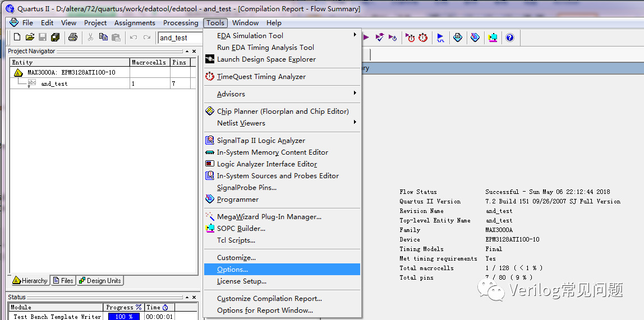Screen dimensions: 644x320
Task: Open License Setup... entry
Action: [282, 281]
